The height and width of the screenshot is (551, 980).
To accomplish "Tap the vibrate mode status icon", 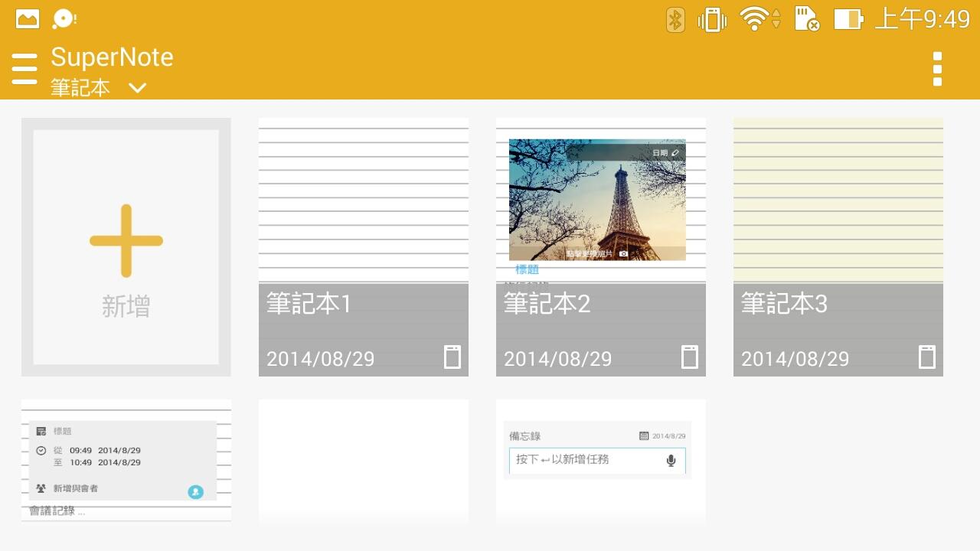I will 712,19.
